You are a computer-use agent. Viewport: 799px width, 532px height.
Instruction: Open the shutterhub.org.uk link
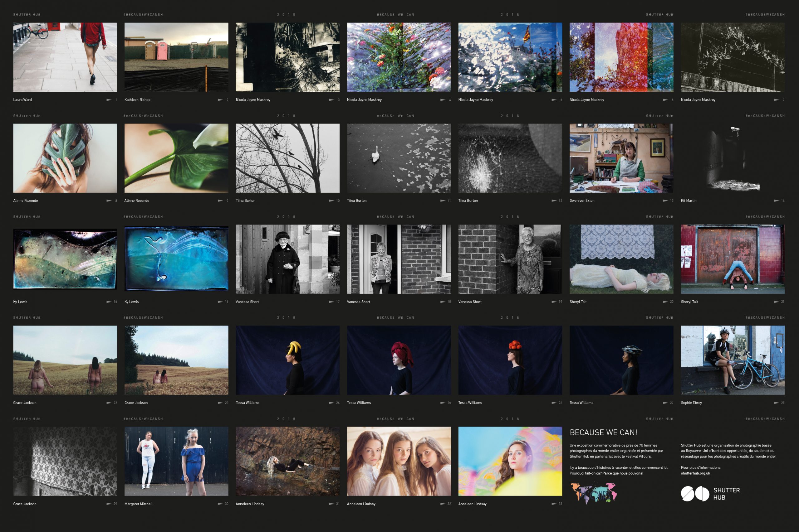click(x=695, y=473)
